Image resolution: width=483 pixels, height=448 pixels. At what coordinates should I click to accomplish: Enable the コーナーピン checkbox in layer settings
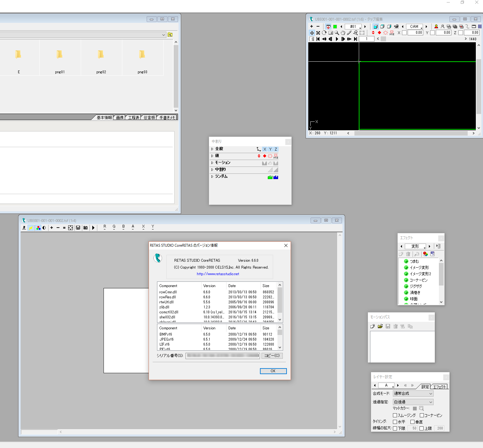422,415
